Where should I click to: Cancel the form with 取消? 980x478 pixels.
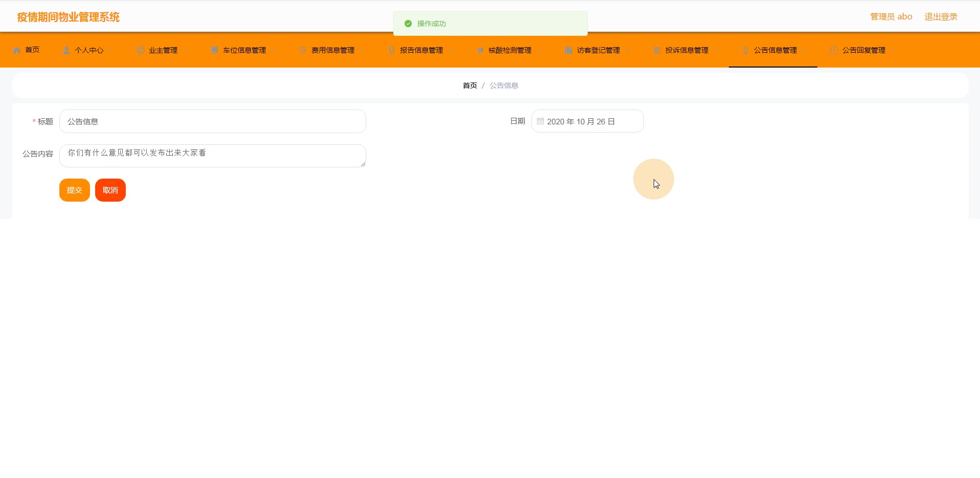(x=110, y=190)
